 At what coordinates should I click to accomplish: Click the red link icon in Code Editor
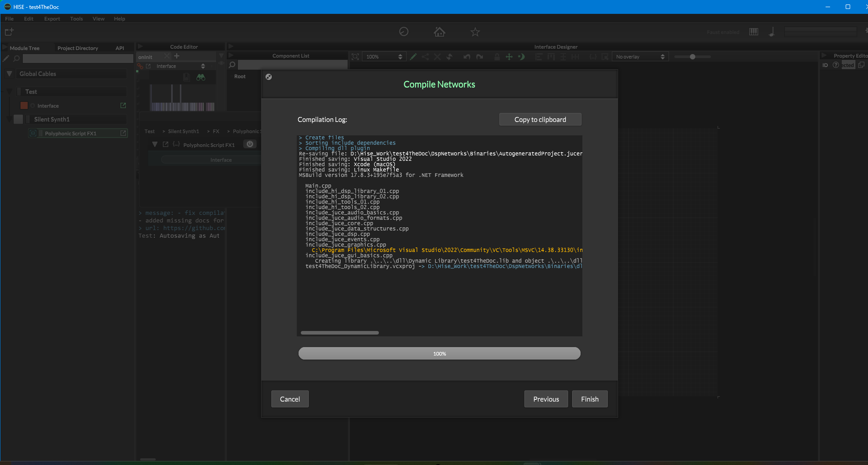coord(140,66)
